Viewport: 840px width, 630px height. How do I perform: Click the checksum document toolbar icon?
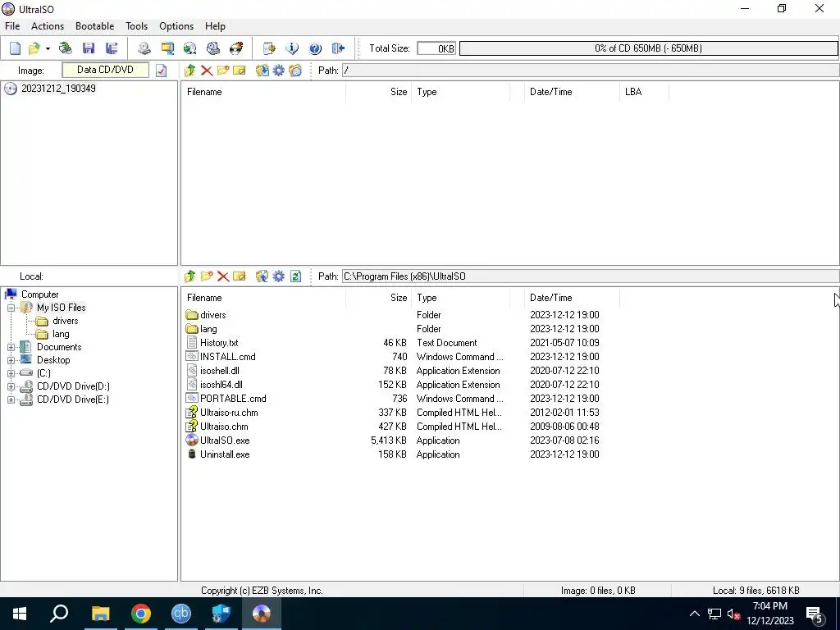(269, 48)
